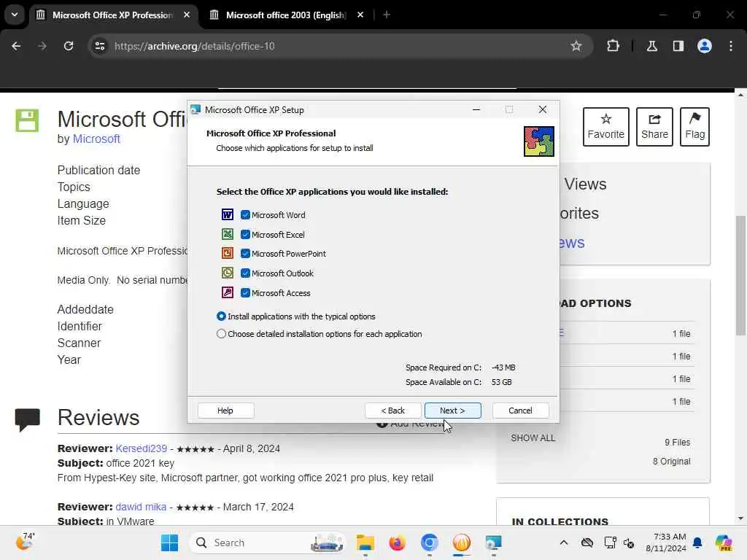Close the Microsoft office 2003 tab
The width and height of the screenshot is (747, 560).
pyautogui.click(x=360, y=15)
